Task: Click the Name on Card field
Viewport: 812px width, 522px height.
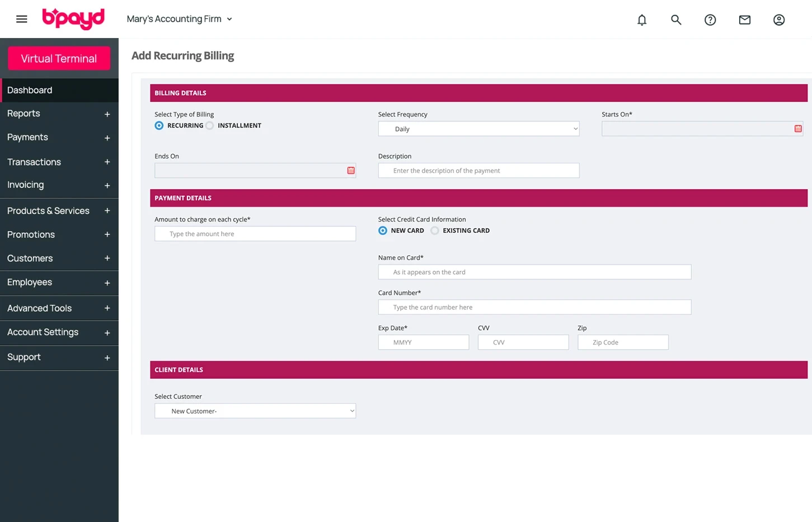Action: [534, 272]
